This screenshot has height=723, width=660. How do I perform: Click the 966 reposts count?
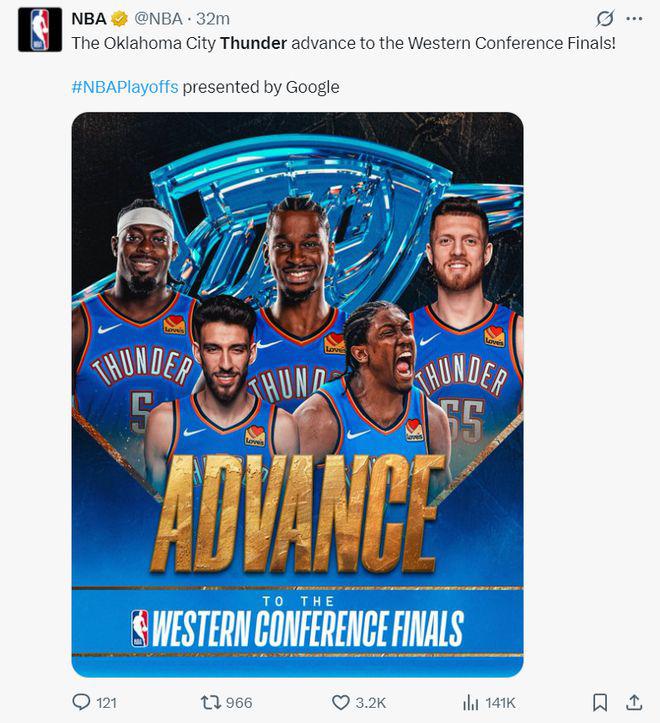pos(239,703)
